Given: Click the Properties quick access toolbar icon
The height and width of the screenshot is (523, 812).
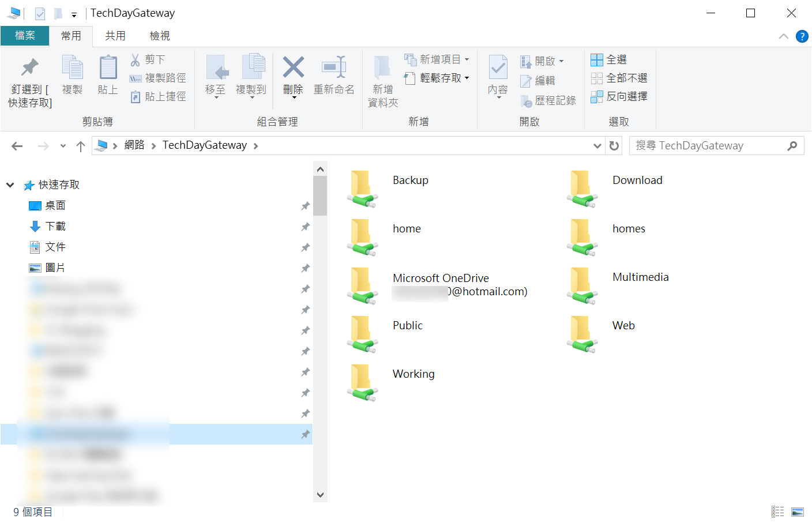Looking at the screenshot, I should pos(40,13).
